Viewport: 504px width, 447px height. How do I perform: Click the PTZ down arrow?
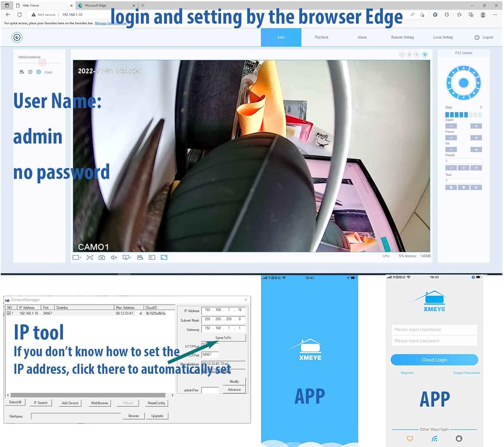[x=464, y=97]
